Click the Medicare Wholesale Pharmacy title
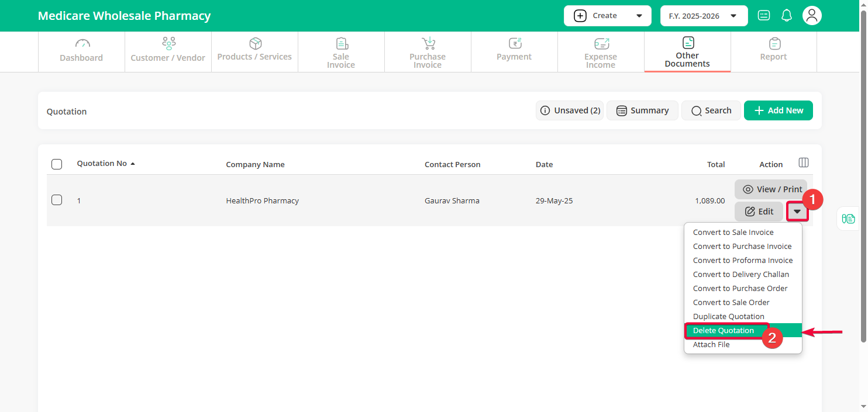868x412 pixels. (124, 16)
